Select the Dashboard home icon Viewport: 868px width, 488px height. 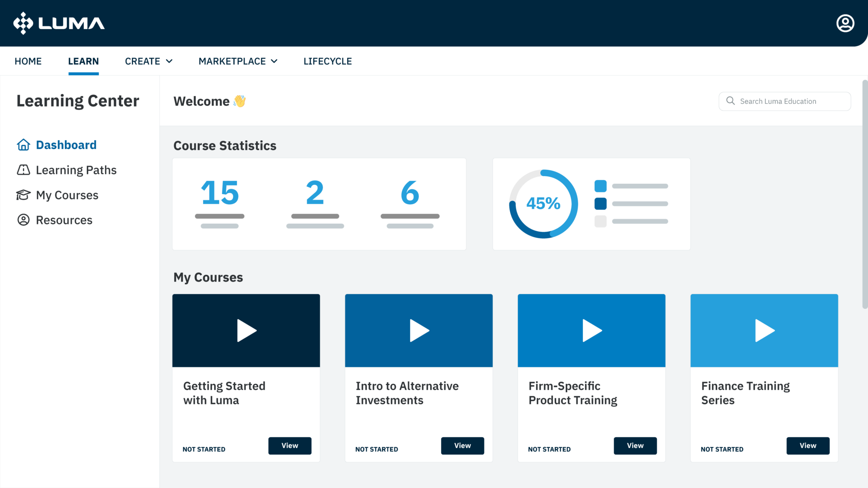point(23,144)
